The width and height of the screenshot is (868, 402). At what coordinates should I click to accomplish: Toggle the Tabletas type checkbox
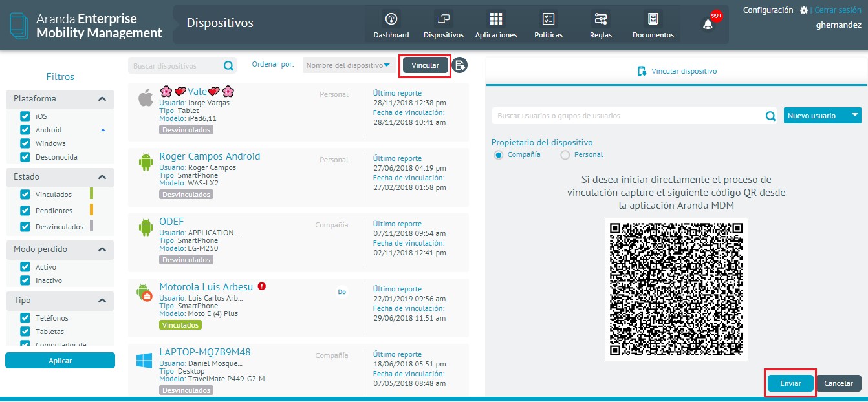pyautogui.click(x=25, y=332)
